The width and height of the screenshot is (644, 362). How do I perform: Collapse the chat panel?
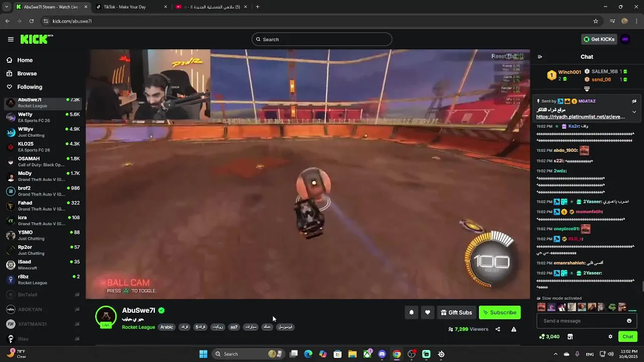pyautogui.click(x=540, y=57)
